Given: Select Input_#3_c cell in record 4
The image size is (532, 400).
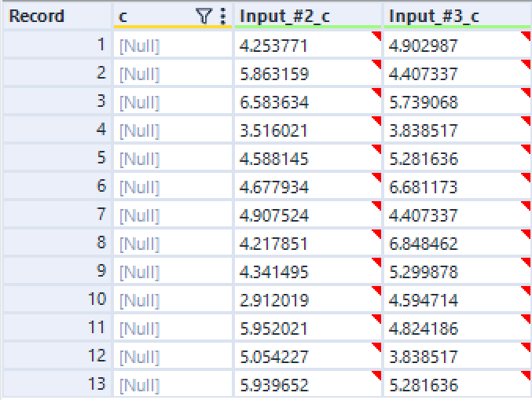Looking at the screenshot, I should [458, 129].
